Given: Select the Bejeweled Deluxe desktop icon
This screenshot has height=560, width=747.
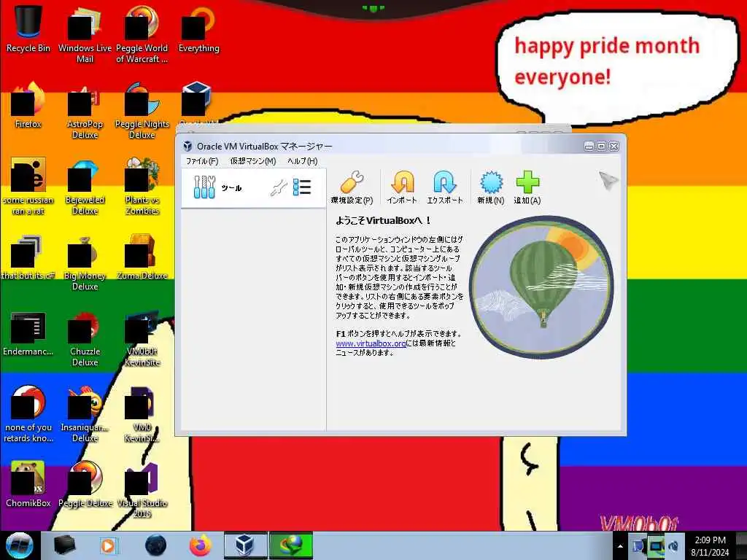Looking at the screenshot, I should (x=85, y=187).
